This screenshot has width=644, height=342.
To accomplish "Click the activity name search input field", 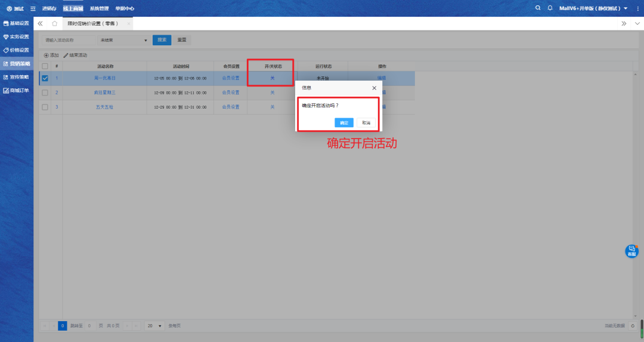I will [69, 40].
